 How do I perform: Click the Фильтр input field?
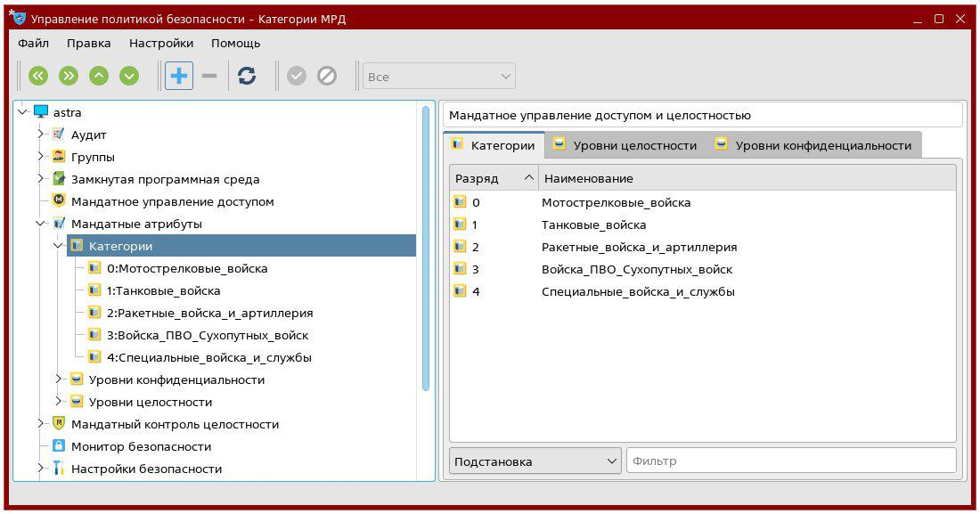click(791, 461)
